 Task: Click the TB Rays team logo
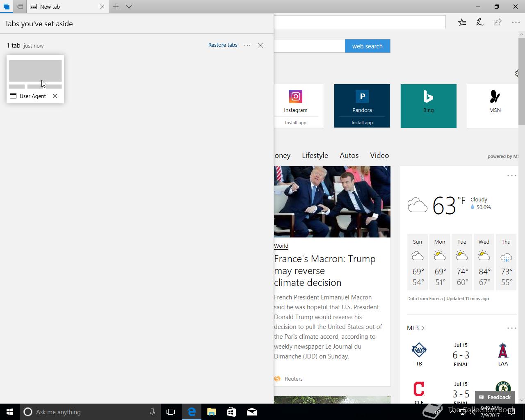(x=419, y=350)
